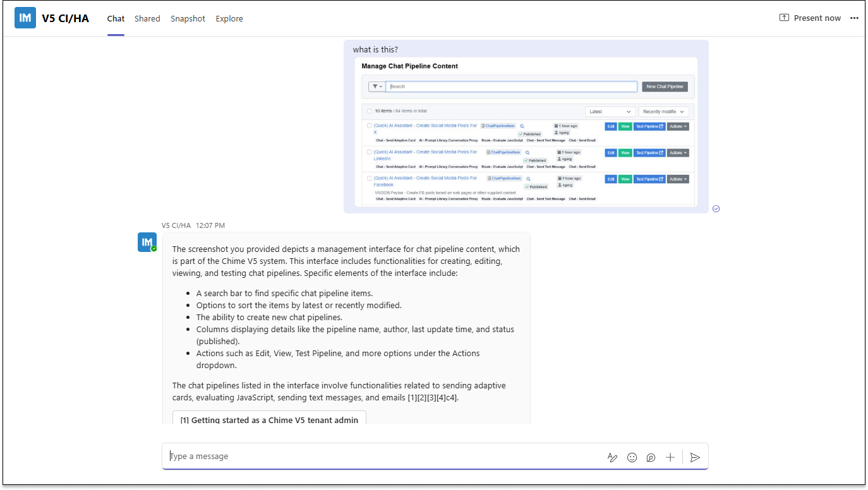The width and height of the screenshot is (868, 490).
Task: Switch to the Chat tab
Action: point(116,18)
